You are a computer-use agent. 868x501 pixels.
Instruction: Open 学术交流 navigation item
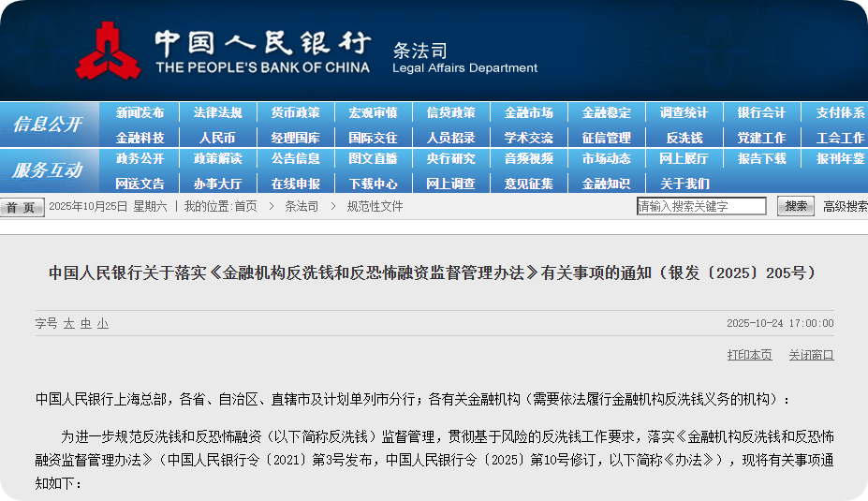coord(529,138)
